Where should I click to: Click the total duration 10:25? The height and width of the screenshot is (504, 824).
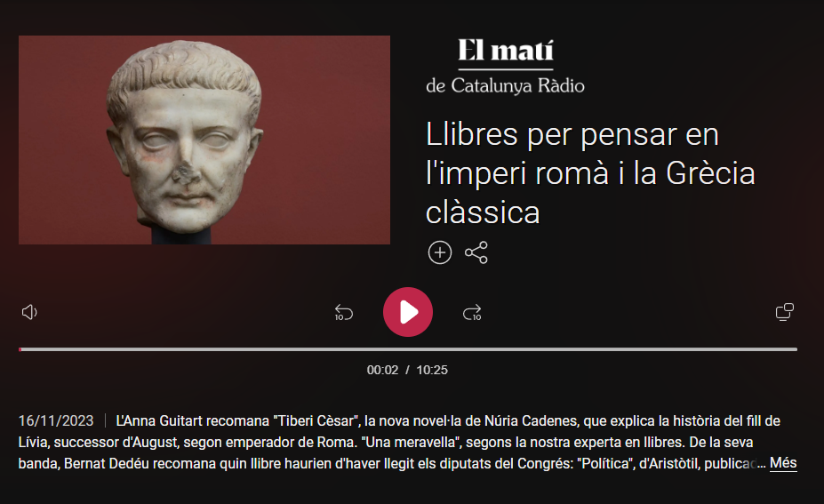(432, 370)
